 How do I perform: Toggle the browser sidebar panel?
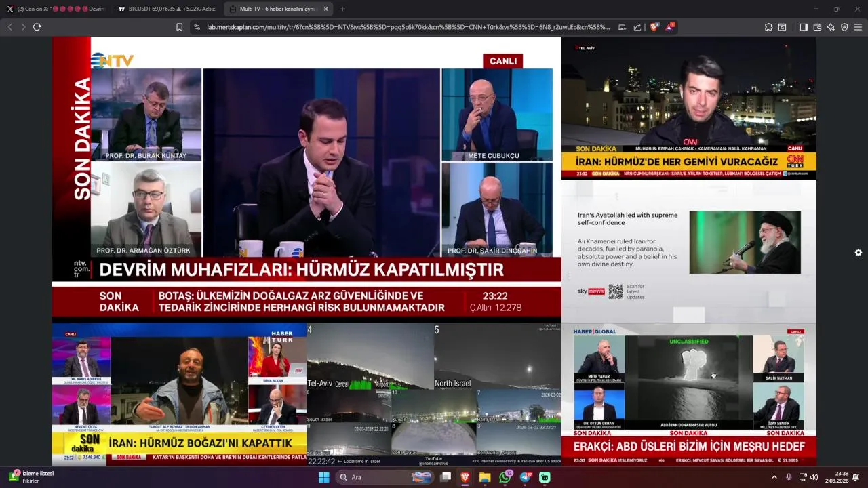pyautogui.click(x=804, y=27)
